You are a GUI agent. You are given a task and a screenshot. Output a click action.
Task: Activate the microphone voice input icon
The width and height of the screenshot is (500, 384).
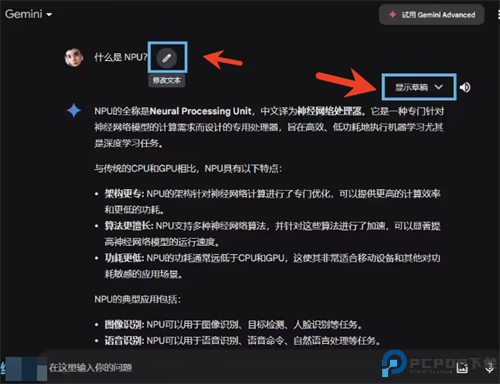[489, 368]
